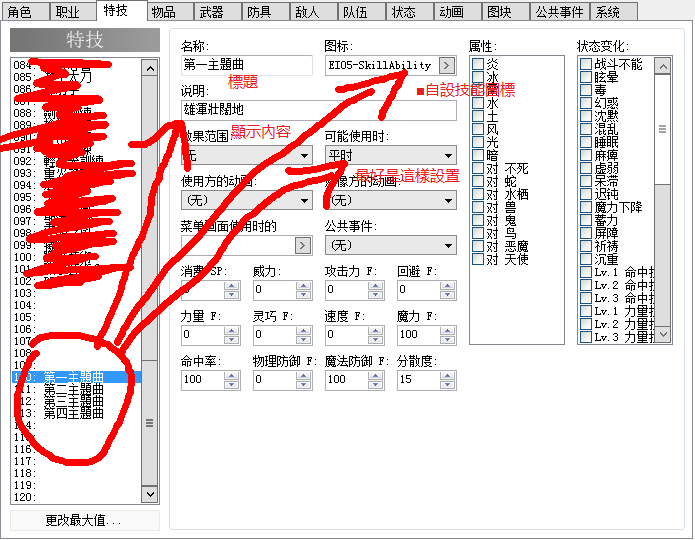Decrease 力量 F with its down arrow
Image resolution: width=695 pixels, height=540 pixels.
click(231, 340)
